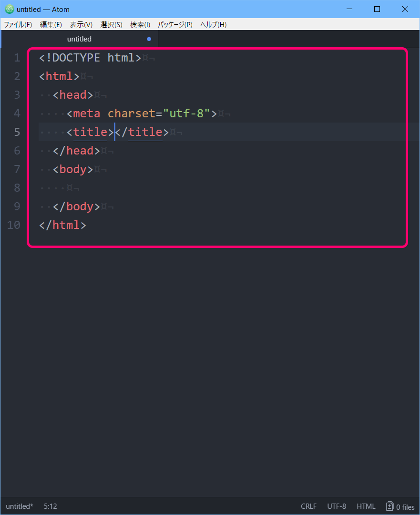Click the modified dot on untitled tab
The height and width of the screenshot is (515, 420).
tap(149, 39)
